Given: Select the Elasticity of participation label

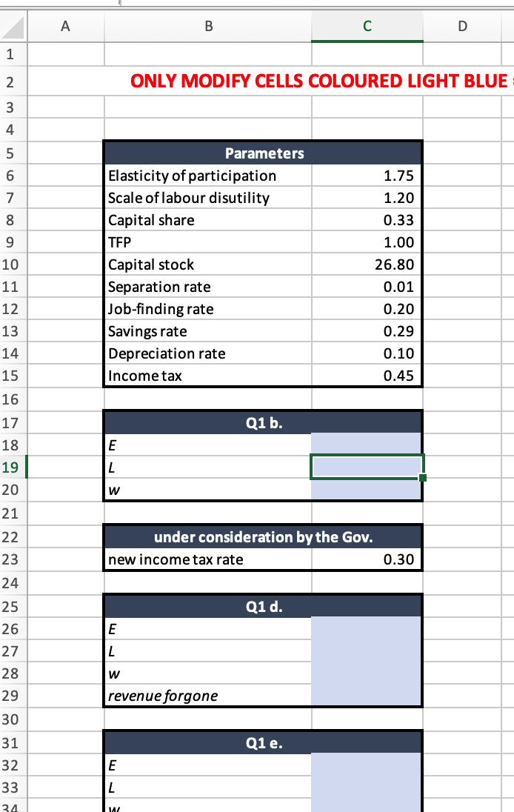Looking at the screenshot, I should click(192, 176).
